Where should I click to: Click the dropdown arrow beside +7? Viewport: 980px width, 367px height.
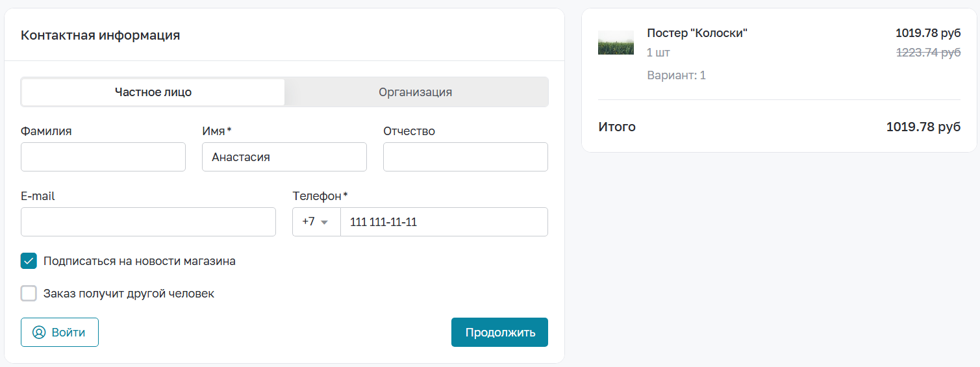(x=325, y=222)
